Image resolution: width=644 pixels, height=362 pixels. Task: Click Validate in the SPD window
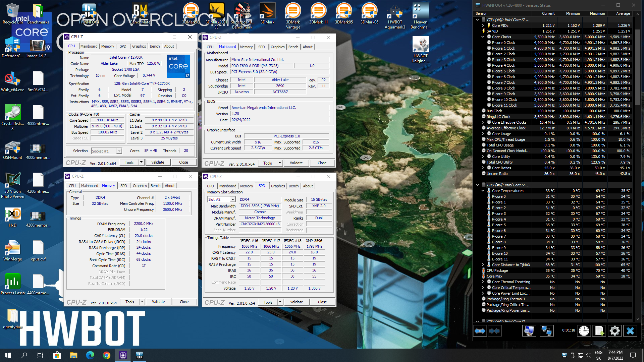(297, 302)
